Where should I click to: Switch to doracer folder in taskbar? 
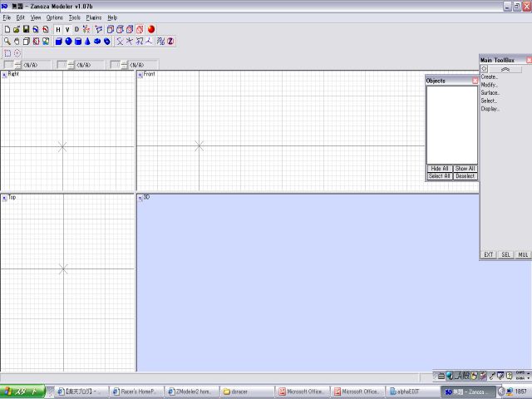coord(246,392)
